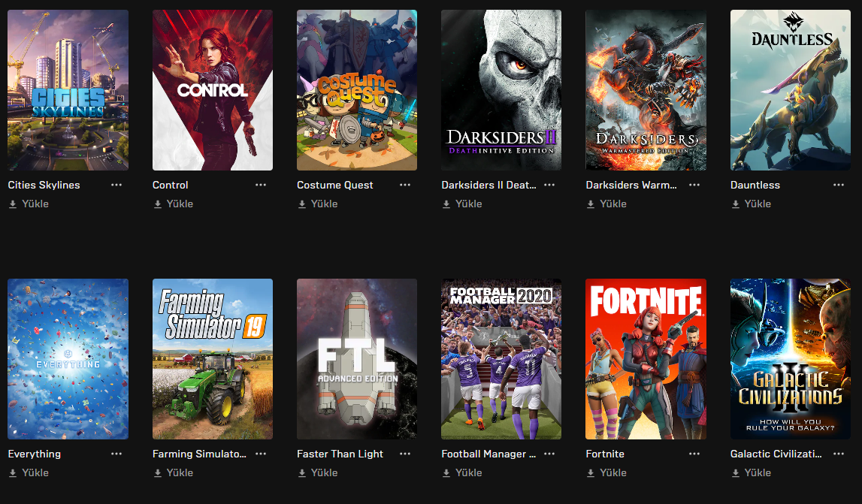The width and height of the screenshot is (862, 504).
Task: Install Costume Quest via Yükle
Action: [x=318, y=204]
